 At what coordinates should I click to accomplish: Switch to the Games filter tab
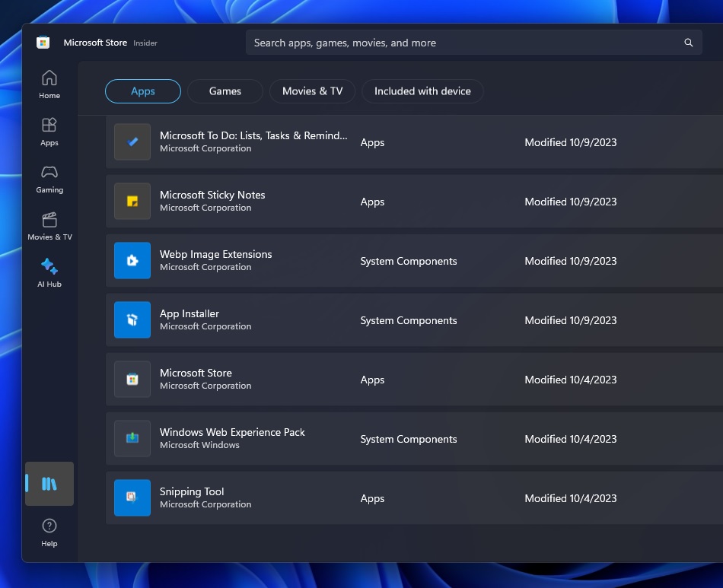[225, 91]
